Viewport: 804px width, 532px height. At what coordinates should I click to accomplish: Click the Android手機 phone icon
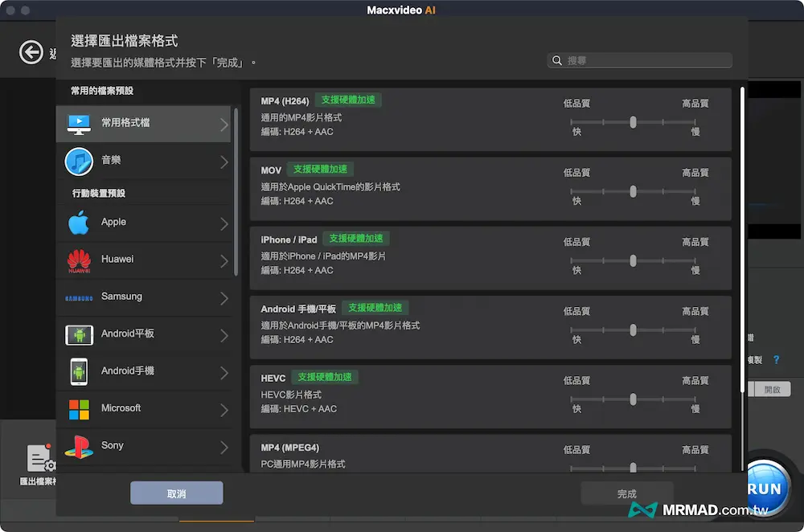click(79, 371)
